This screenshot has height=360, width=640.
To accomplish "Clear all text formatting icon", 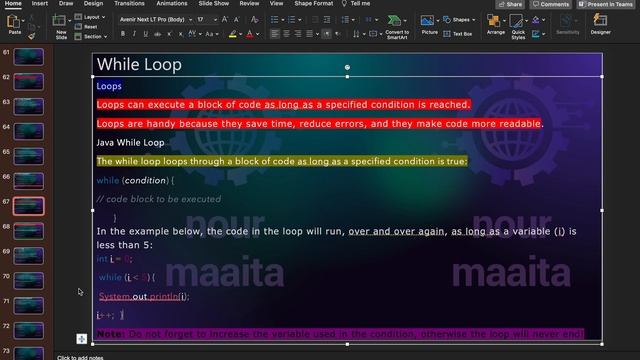I will pos(255,19).
